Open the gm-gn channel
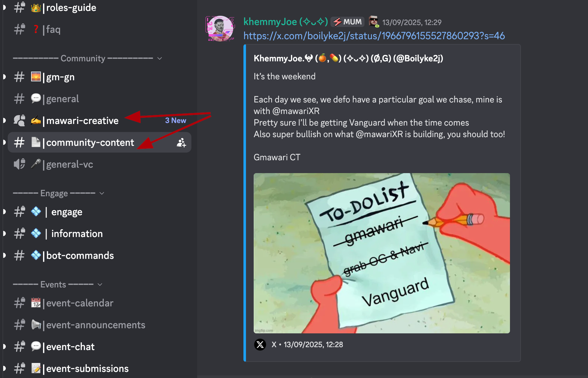The height and width of the screenshot is (378, 588). pos(100,77)
